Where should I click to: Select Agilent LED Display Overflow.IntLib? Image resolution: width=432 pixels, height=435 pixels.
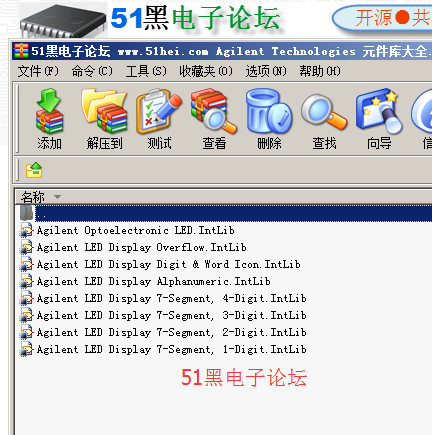[x=142, y=247]
